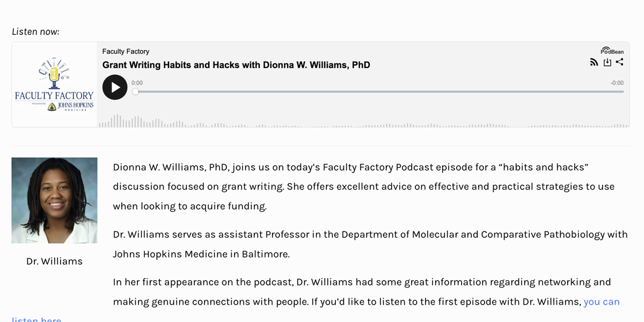
Task: Open the episode title 'Grant Writing Habits and Hacks'
Action: 236,65
